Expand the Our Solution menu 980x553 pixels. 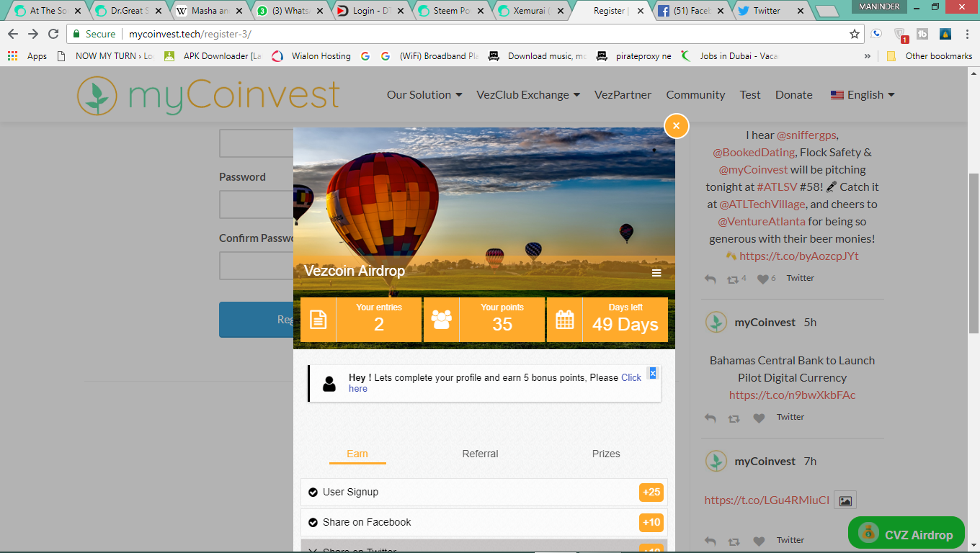click(424, 95)
